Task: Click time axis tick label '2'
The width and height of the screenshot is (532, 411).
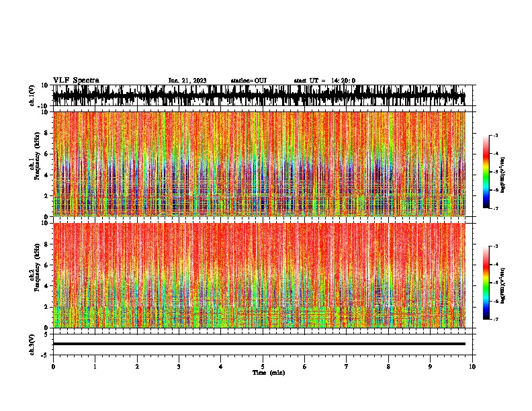Action: click(137, 367)
